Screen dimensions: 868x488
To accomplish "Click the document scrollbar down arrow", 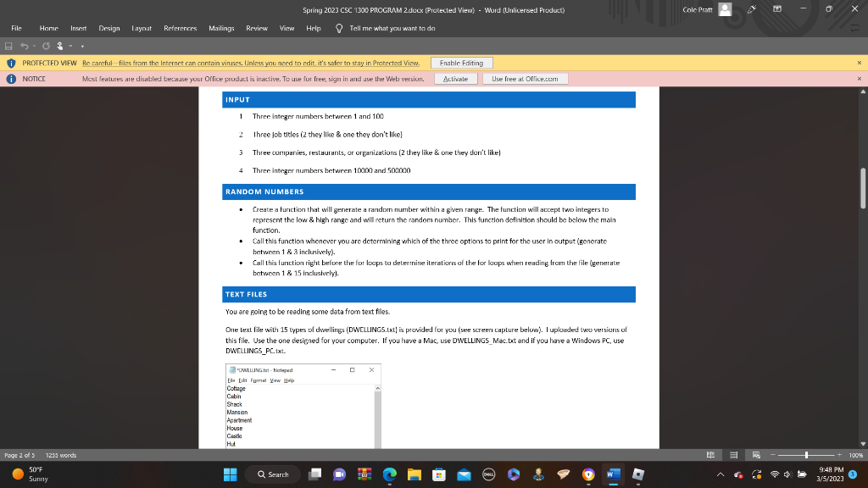I will tap(863, 444).
